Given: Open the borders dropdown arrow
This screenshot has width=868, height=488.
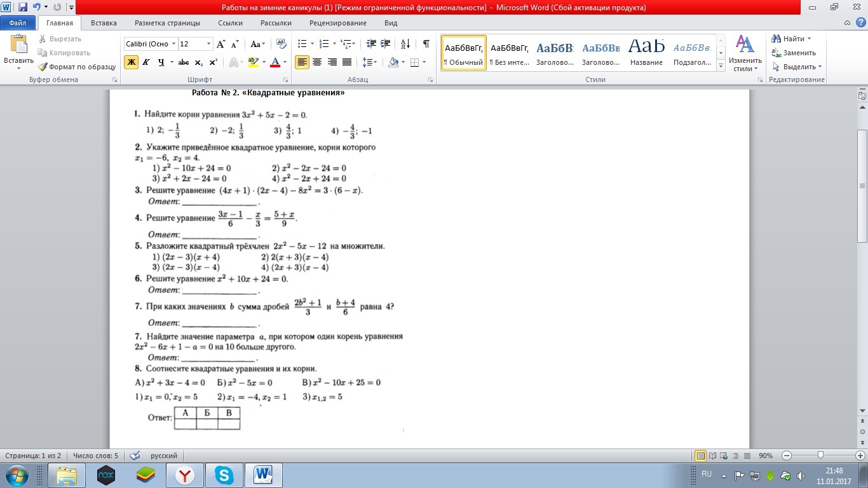Looking at the screenshot, I should pyautogui.click(x=424, y=62).
